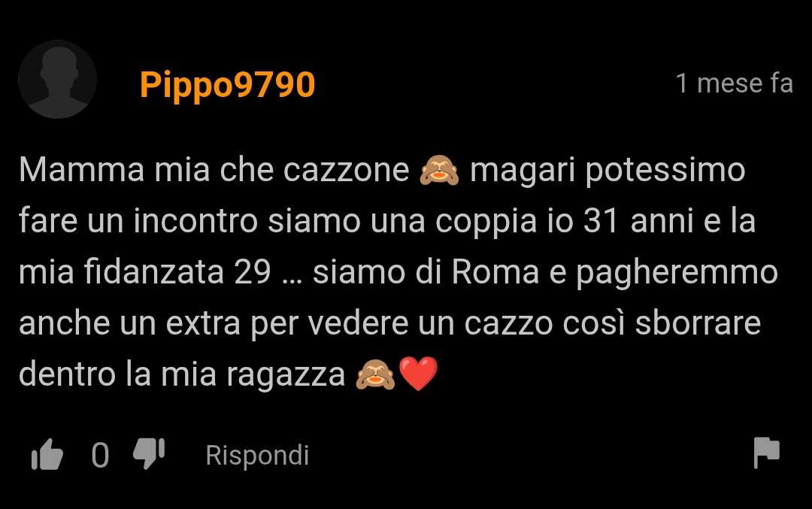
Task: Click the like count showing 0
Action: click(x=101, y=455)
